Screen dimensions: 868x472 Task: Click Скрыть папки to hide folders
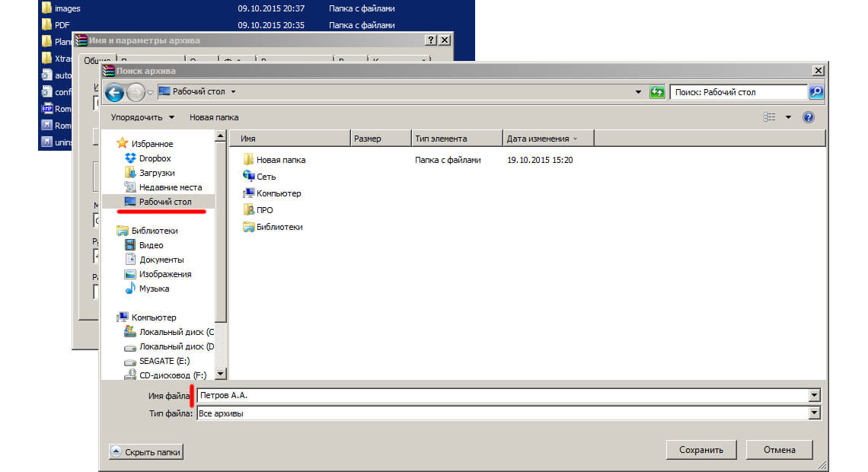pos(146,451)
